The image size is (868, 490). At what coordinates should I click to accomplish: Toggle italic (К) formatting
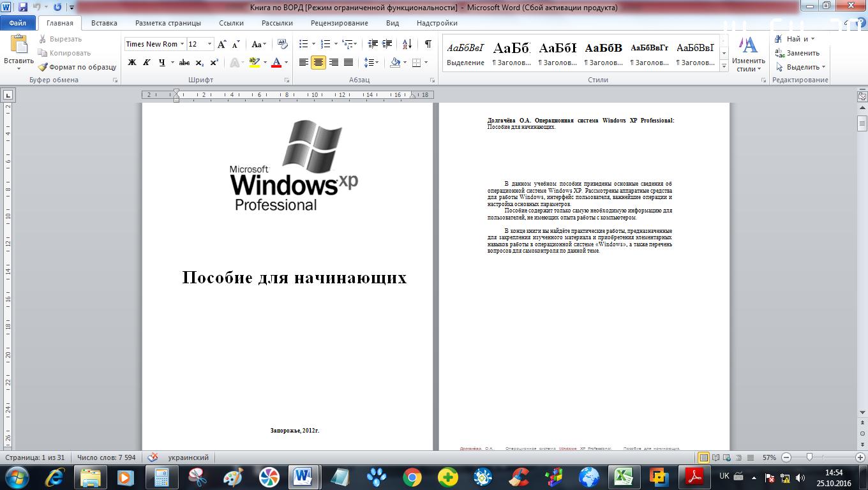point(147,63)
